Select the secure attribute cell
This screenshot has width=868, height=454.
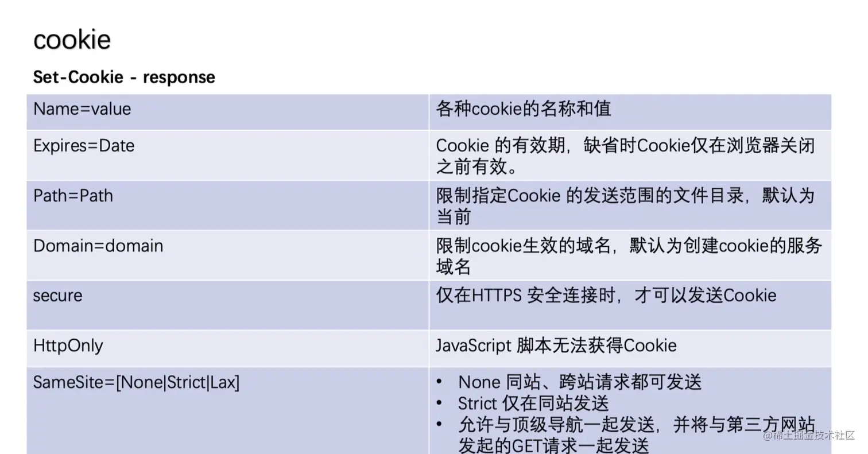(x=57, y=296)
